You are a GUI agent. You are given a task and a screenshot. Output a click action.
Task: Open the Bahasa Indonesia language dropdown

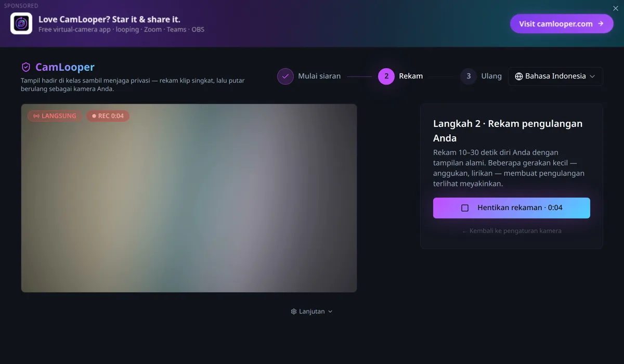(555, 76)
